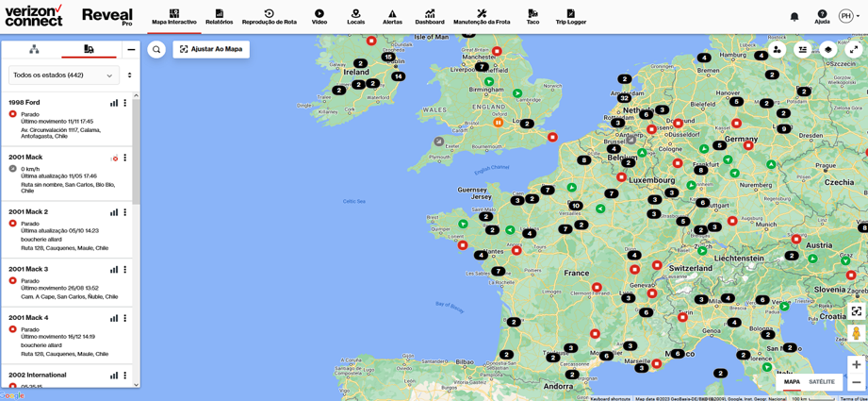The width and height of the screenshot is (868, 401).
Task: Click the Verizon Connect Reveal logo
Action: click(69, 17)
